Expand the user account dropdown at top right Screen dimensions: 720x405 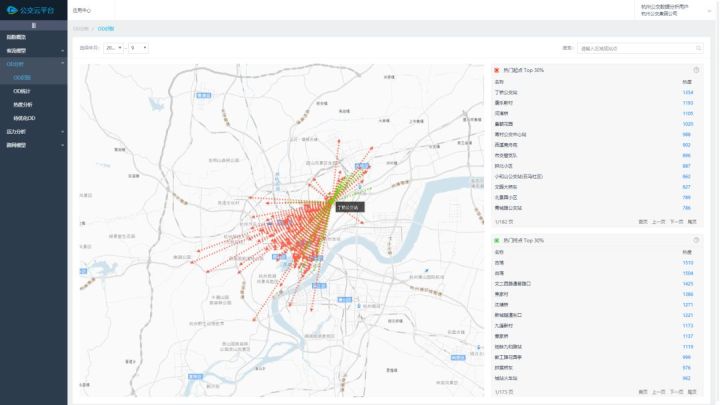pos(709,11)
